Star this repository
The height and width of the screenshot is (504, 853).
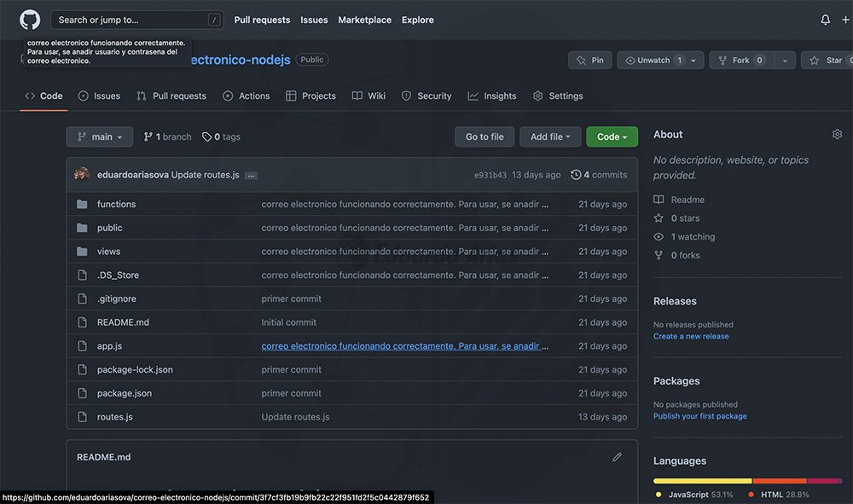tap(827, 60)
